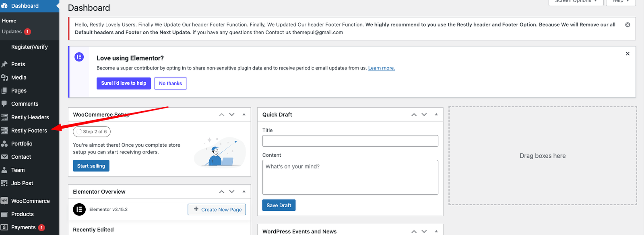Dismiss the Restly header footer notice
This screenshot has height=235, width=644.
click(627, 25)
